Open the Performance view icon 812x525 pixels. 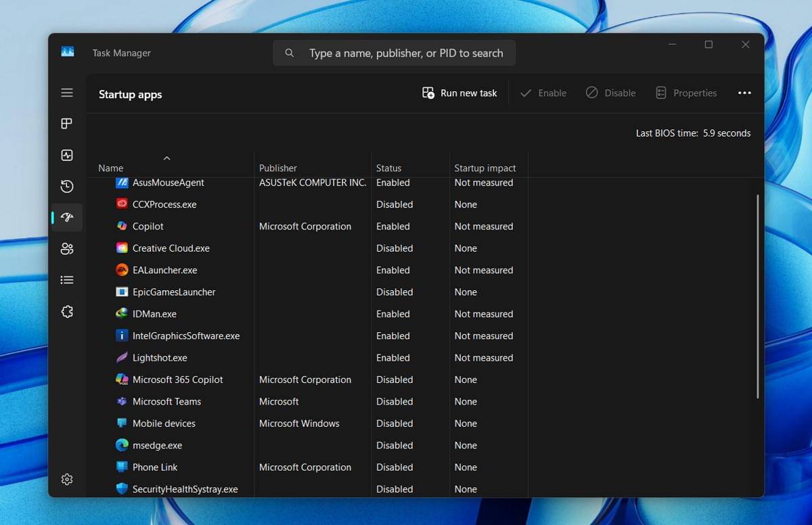(66, 155)
